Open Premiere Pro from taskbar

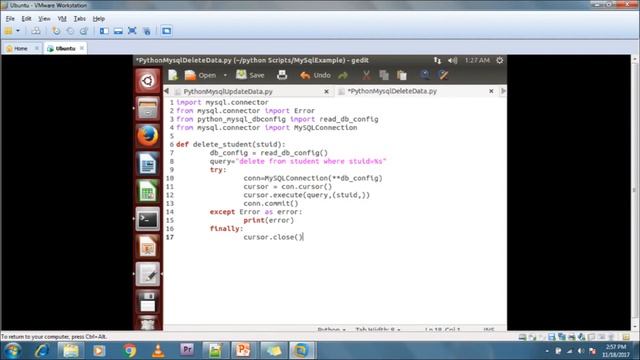click(187, 350)
